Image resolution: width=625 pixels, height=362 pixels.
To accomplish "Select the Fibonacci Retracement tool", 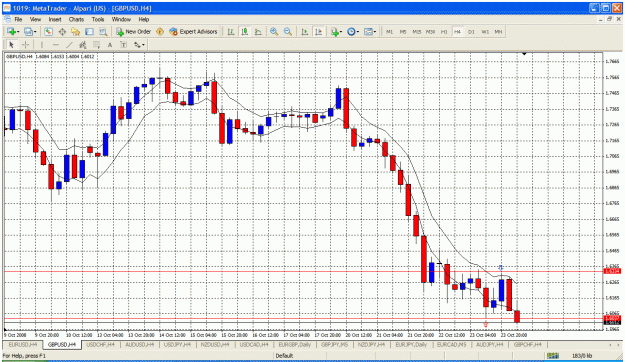I will pos(96,45).
